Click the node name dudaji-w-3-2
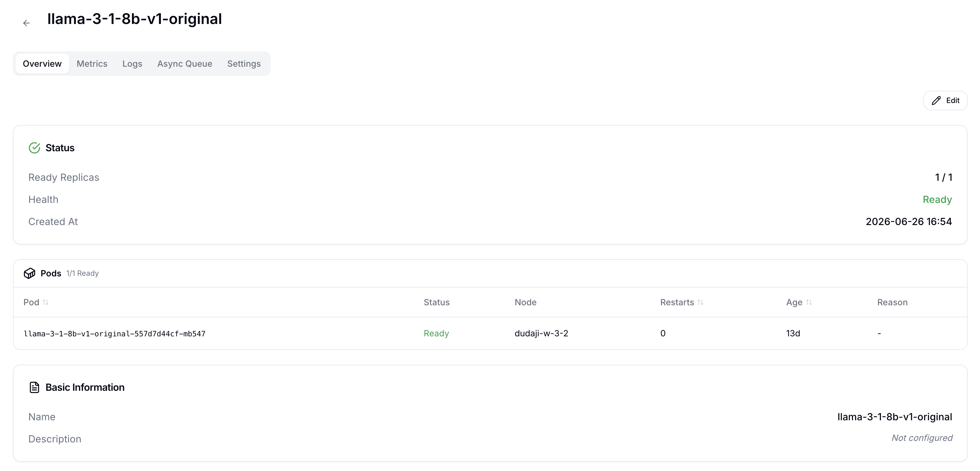 tap(541, 333)
